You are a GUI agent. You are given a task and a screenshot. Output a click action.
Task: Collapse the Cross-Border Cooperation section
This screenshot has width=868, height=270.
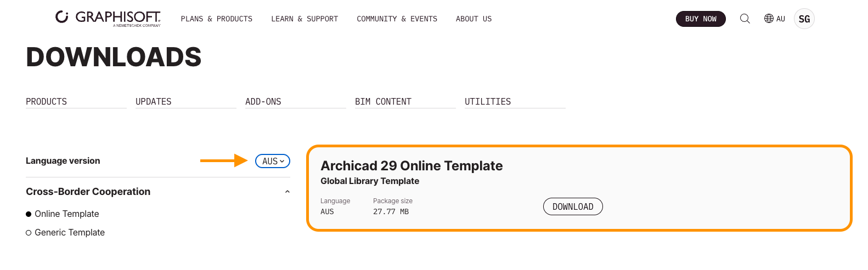(287, 192)
